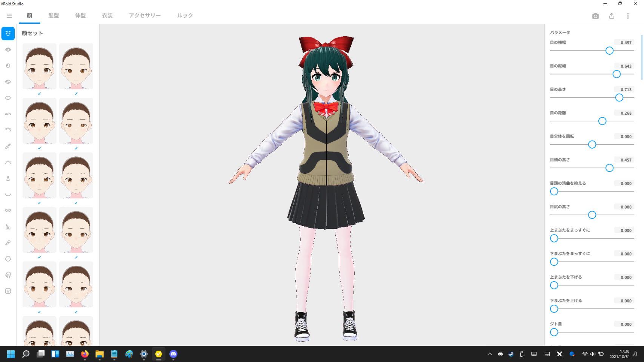Image resolution: width=644 pixels, height=362 pixels.
Task: Select the face set icon in sidebar
Action: pyautogui.click(x=8, y=34)
